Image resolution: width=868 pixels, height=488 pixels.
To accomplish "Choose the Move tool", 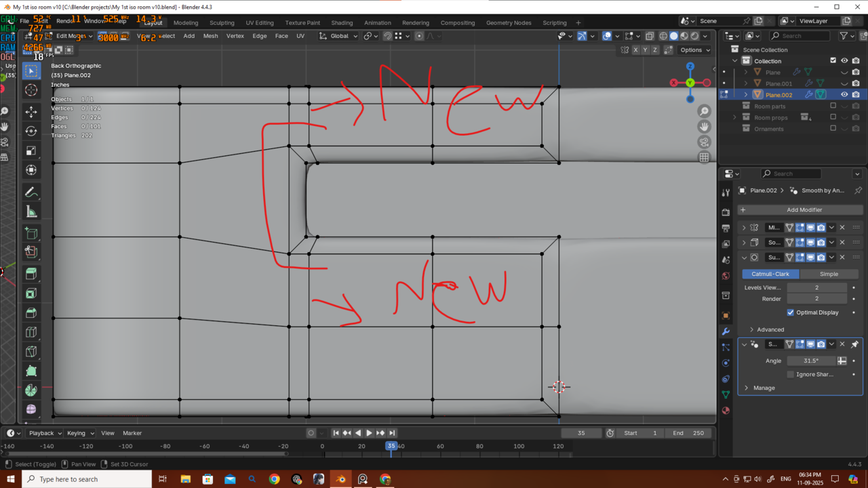I will (31, 112).
